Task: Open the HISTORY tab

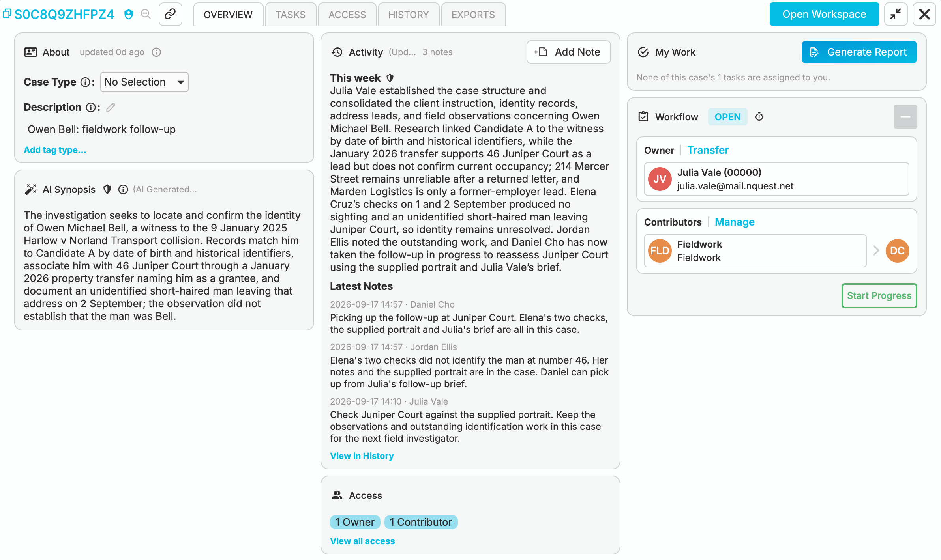Action: point(409,15)
